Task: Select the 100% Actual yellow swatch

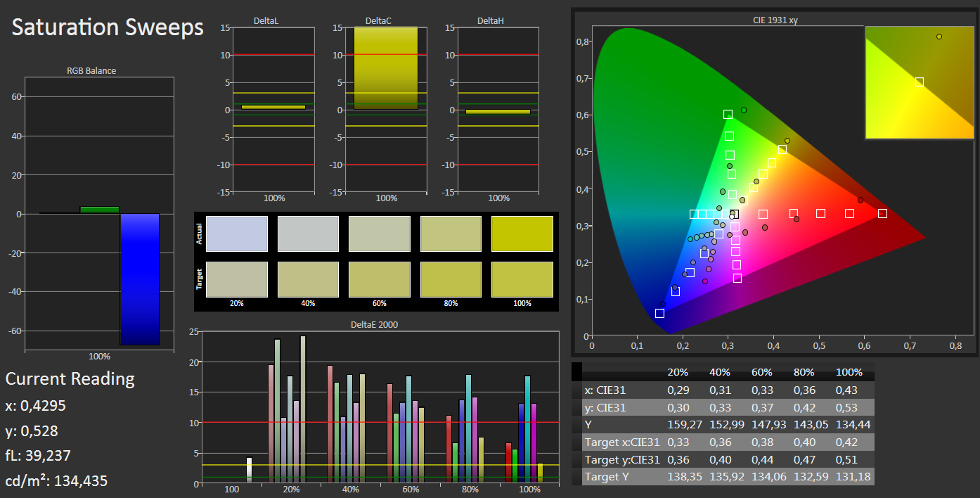Action: [x=522, y=234]
